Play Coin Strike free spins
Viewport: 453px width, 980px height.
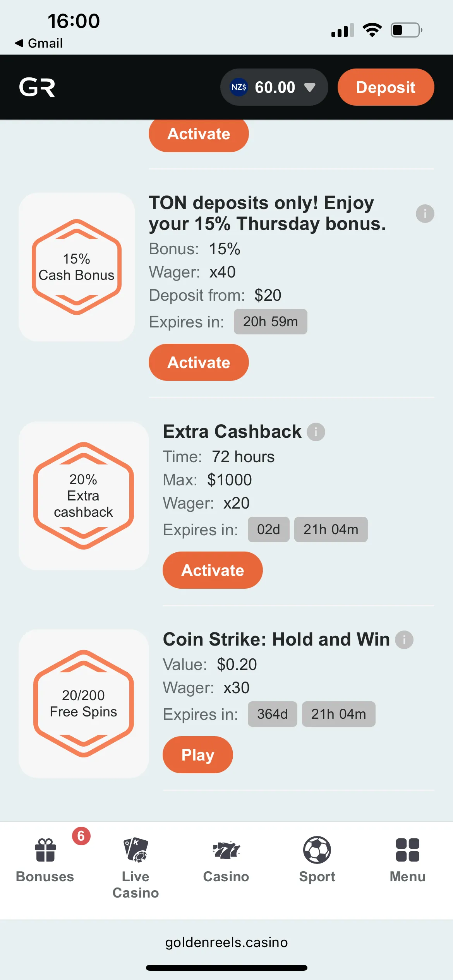197,755
